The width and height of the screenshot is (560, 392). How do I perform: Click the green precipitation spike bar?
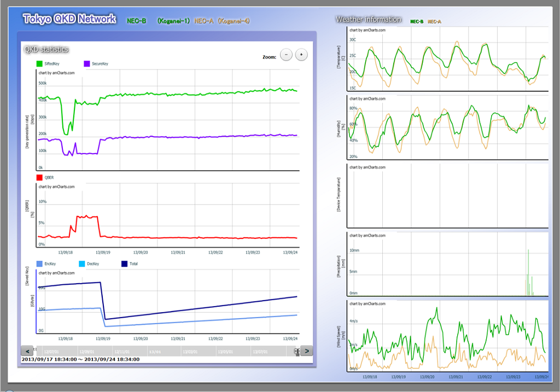pyautogui.click(x=529, y=272)
